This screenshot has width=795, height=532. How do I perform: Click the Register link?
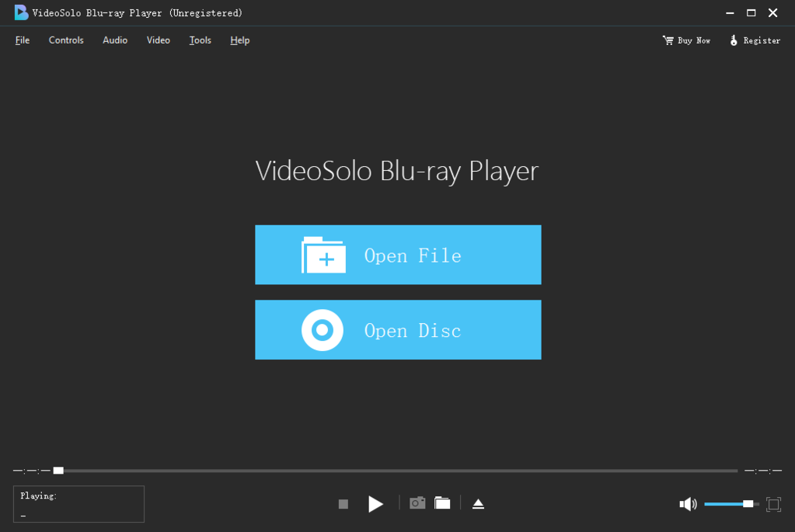755,40
